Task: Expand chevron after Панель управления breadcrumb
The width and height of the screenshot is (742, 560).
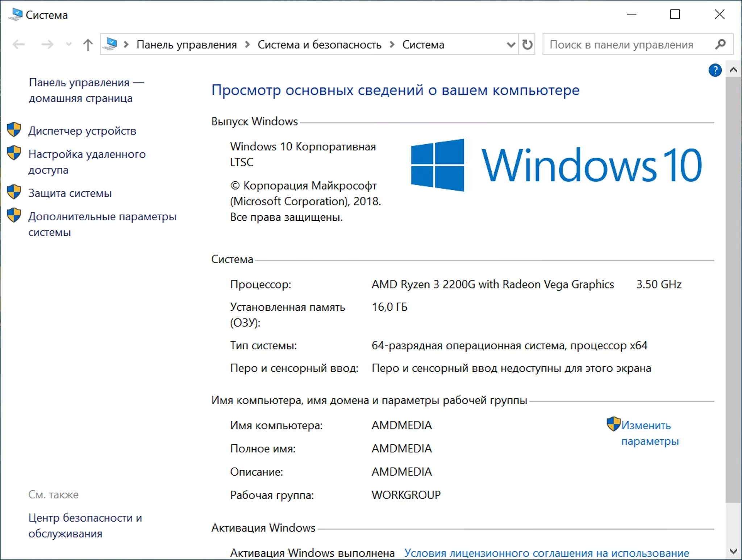Action: 247,45
